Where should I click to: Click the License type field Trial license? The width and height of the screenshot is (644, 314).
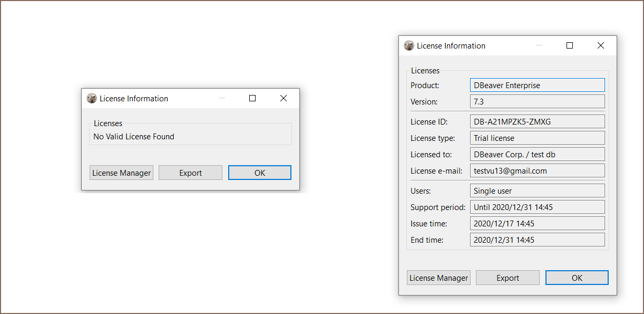pos(537,138)
